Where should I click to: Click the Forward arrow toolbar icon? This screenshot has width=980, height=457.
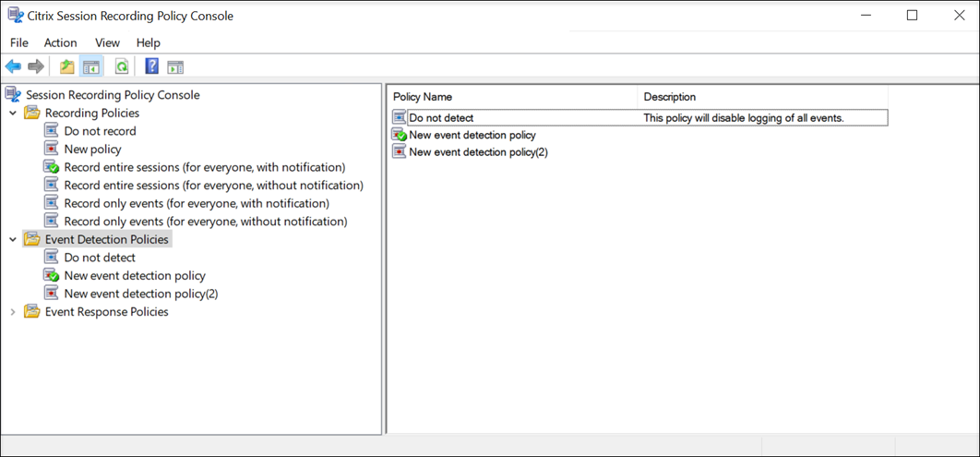36,66
